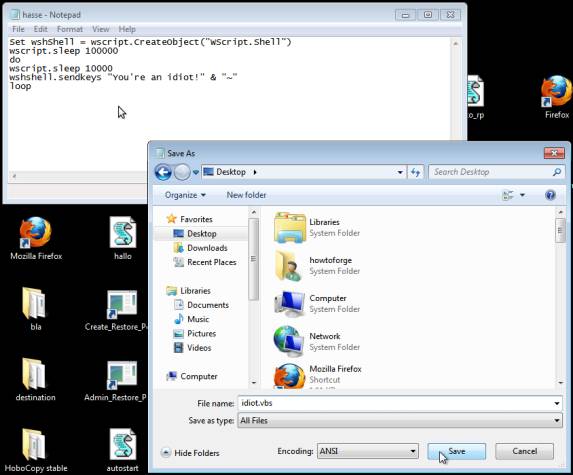
Task: Open Notepad View menu
Action: [100, 29]
